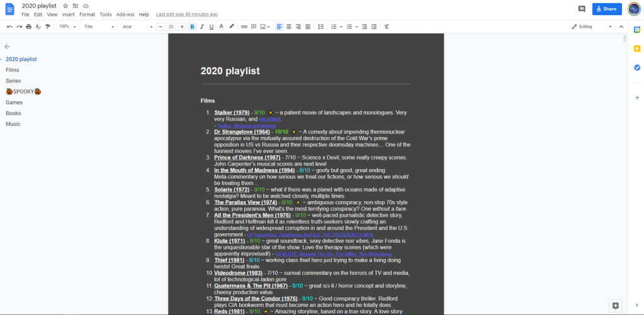
Task: Open the Insert menu
Action: coord(68,14)
